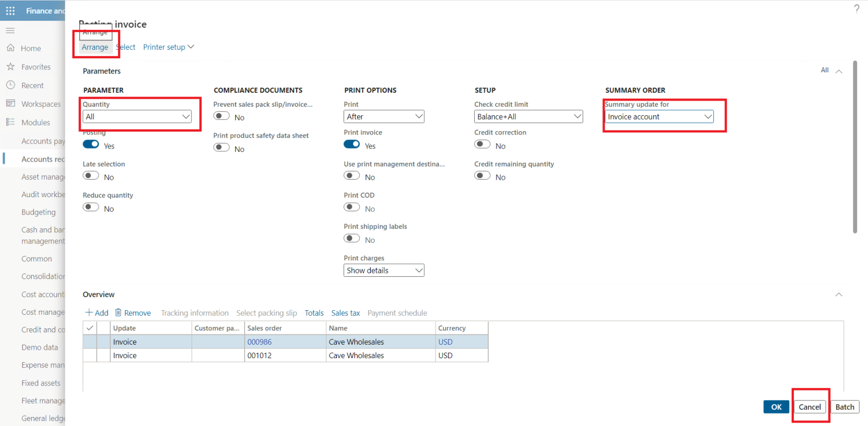Remove selected line using trash icon

118,312
